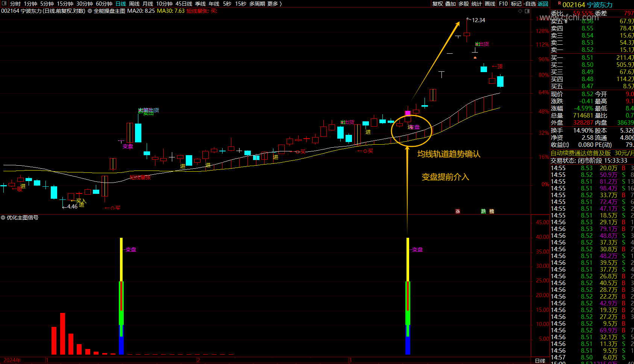634x364 pixels.
Task: Click 日线 label at bottom right of chart
Action: coord(540,361)
